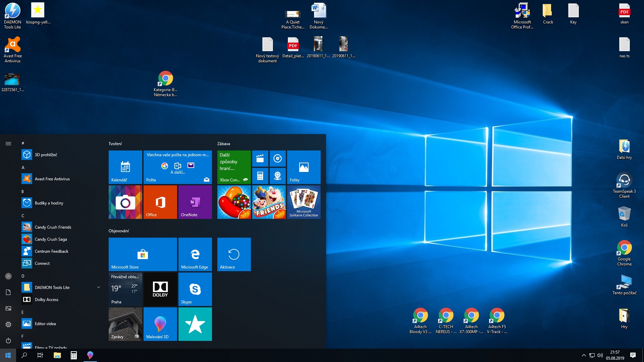
Task: Open Settings gear in Start sidebar
Action: 8,324
